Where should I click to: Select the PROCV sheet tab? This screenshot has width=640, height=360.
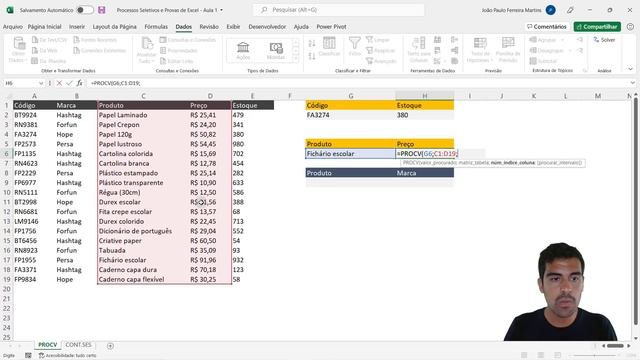coord(48,345)
